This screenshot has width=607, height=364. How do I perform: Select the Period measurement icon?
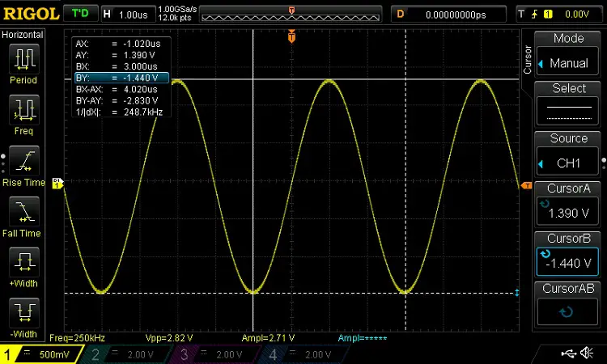pyautogui.click(x=24, y=59)
